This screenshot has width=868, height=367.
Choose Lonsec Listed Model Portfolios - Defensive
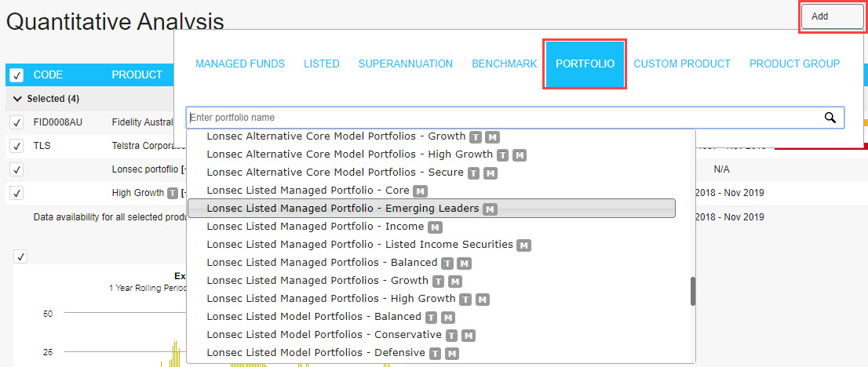315,353
